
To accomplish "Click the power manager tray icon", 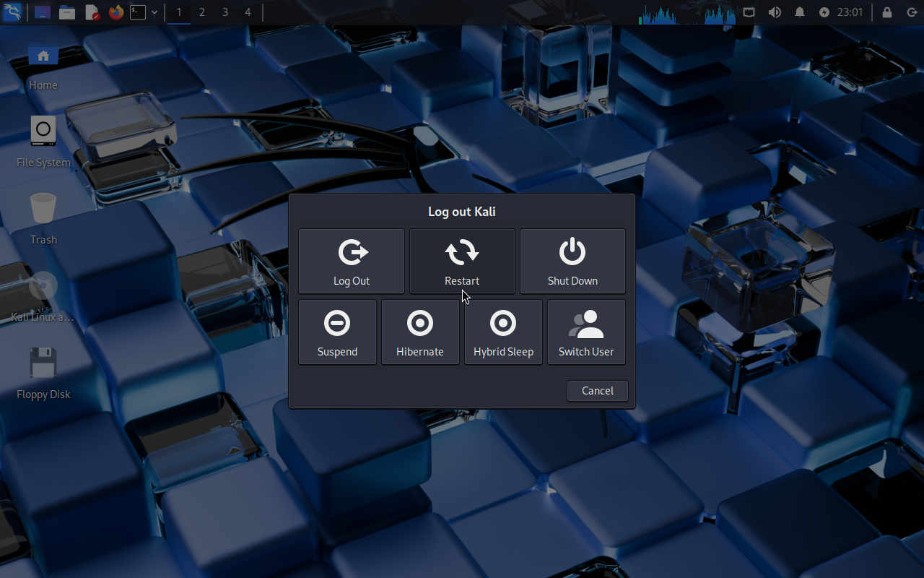I will (825, 12).
